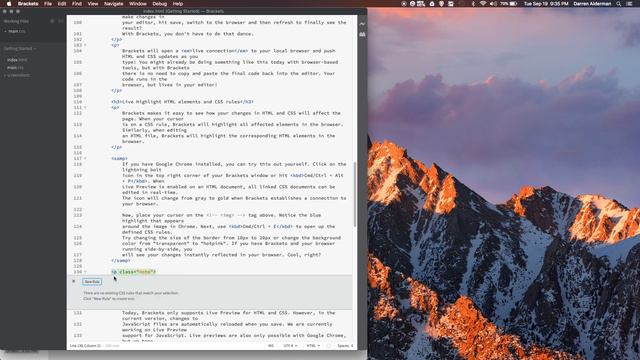Open the File menu
This screenshot has width=640, height=360.
click(48, 4)
